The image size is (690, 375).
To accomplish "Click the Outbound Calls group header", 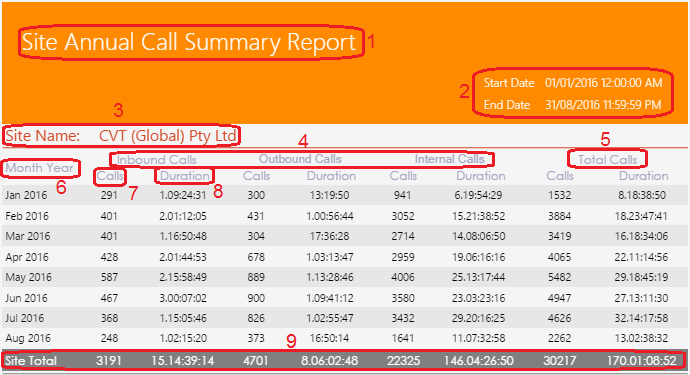I will (x=300, y=159).
